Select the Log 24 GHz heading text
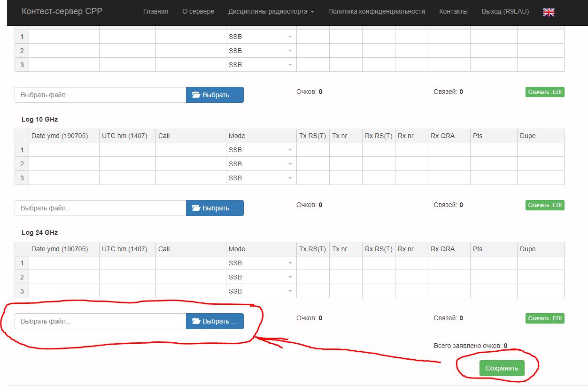The image size is (588, 386). 40,232
